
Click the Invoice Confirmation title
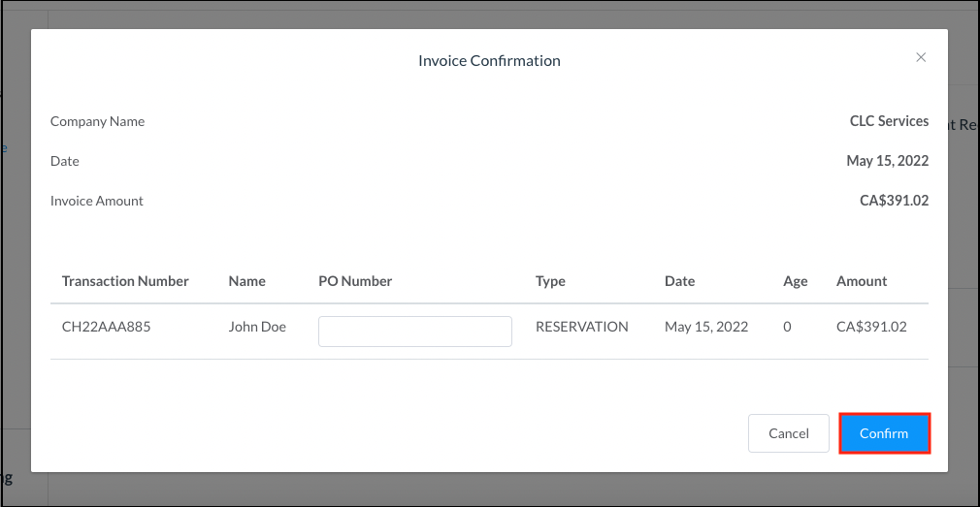(489, 61)
